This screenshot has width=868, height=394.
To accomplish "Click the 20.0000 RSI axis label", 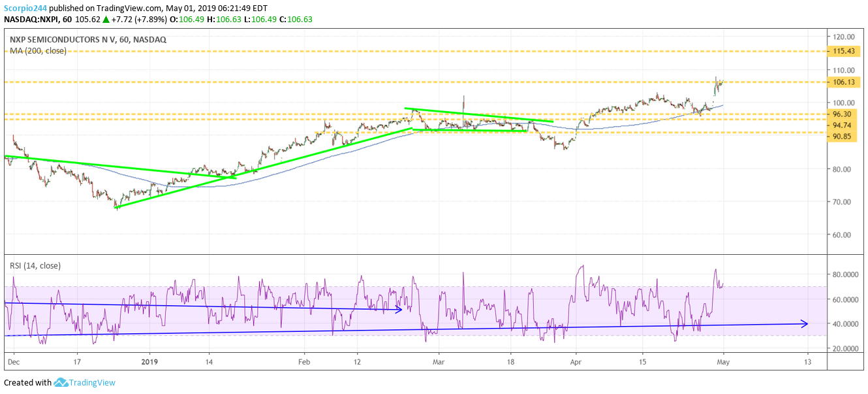I will [845, 349].
